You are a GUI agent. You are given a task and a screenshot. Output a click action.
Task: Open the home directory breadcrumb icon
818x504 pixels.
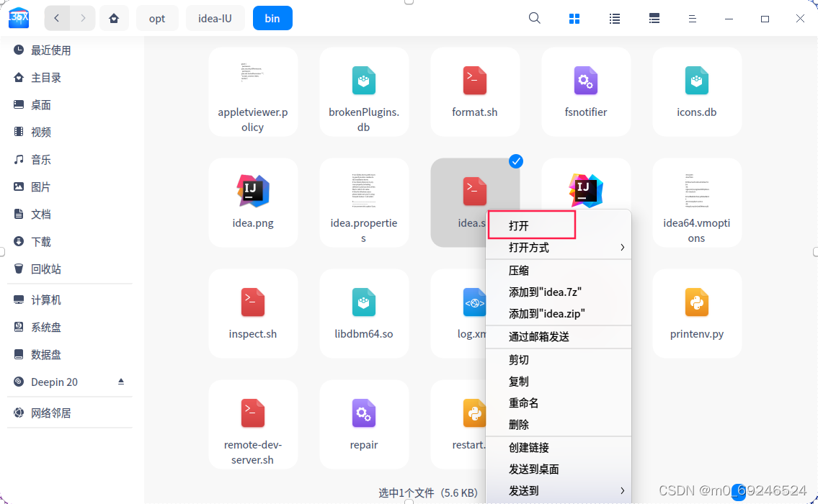tap(114, 18)
